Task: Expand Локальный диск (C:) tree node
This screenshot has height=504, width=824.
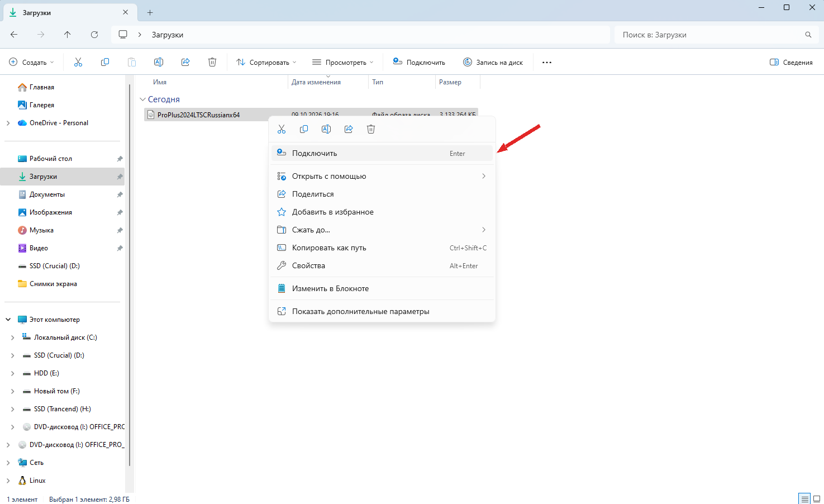Action: pos(12,337)
